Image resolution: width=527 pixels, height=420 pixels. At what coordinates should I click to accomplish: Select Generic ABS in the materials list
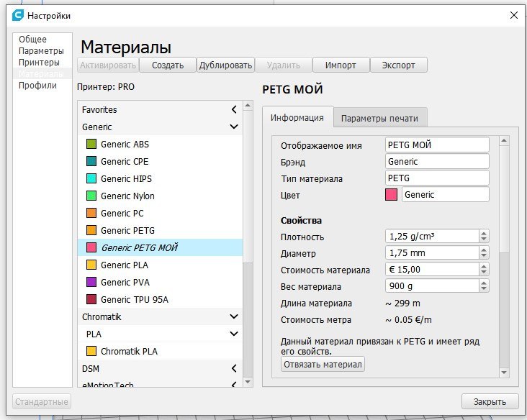click(x=160, y=144)
